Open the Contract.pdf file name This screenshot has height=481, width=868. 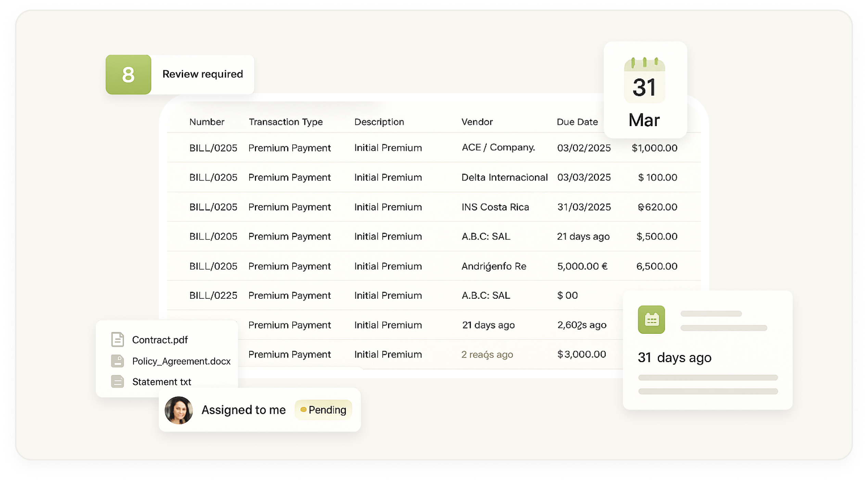pyautogui.click(x=160, y=340)
